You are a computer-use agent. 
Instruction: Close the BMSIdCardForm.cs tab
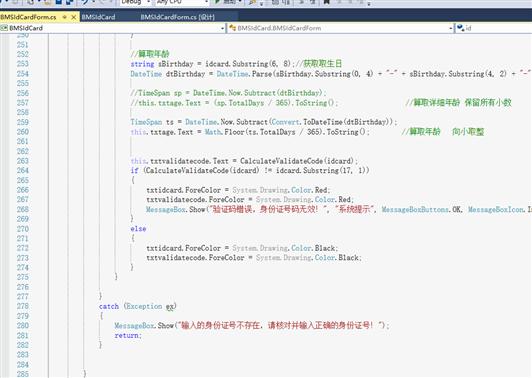(73, 17)
